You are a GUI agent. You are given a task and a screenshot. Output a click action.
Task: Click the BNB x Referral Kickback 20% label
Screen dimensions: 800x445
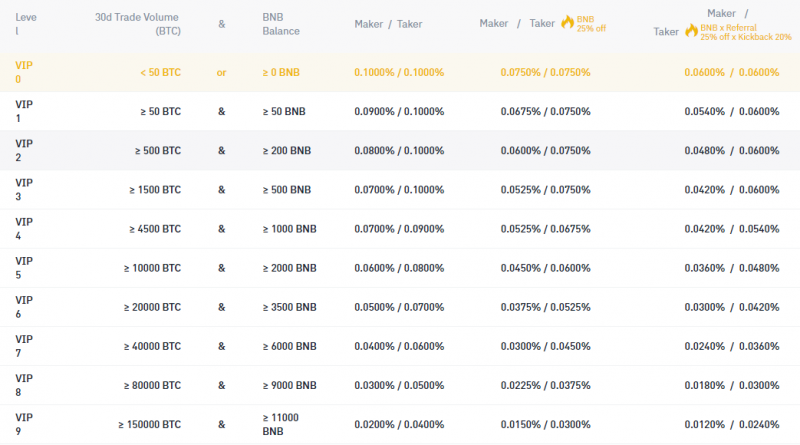[x=745, y=32]
